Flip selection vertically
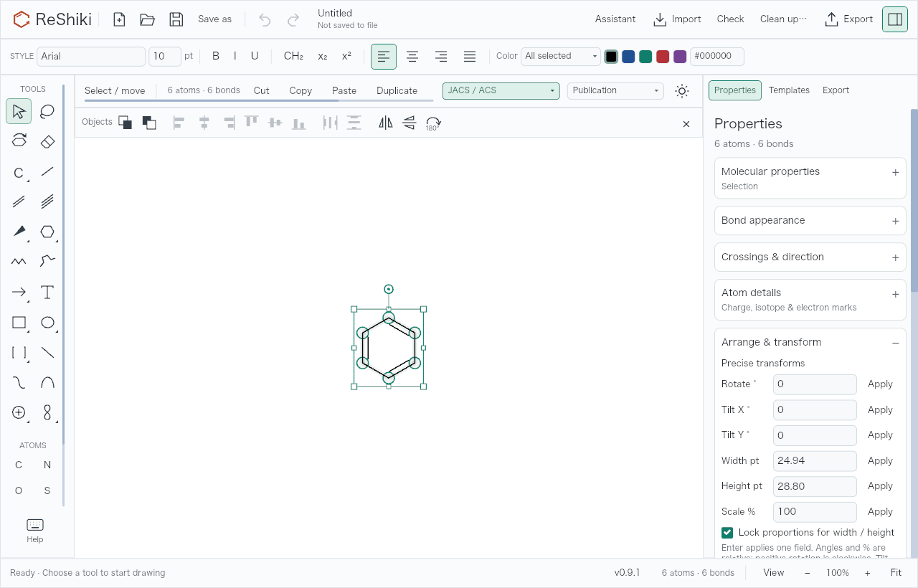 (410, 123)
